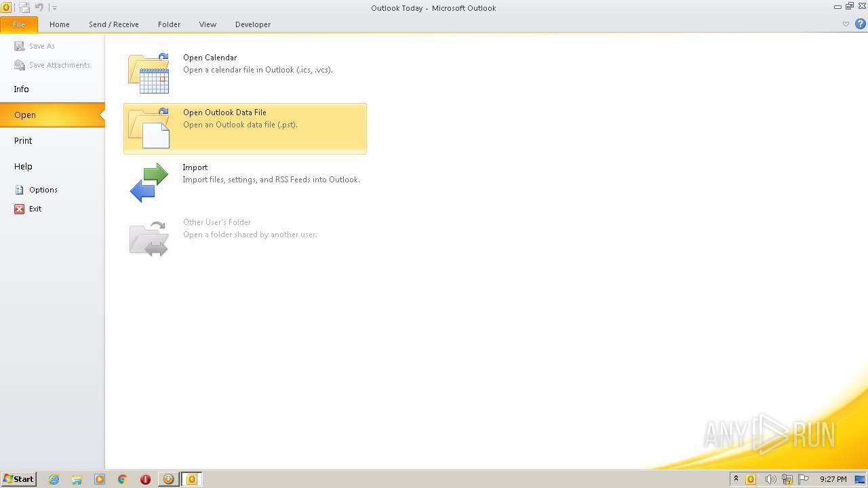This screenshot has height=488, width=868.
Task: Click the Options icon in sidebar
Action: click(20, 190)
